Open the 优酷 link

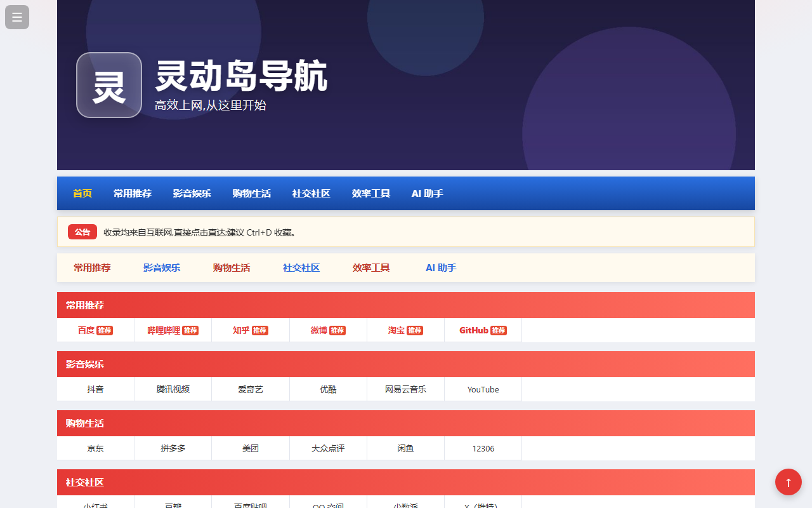click(x=328, y=389)
